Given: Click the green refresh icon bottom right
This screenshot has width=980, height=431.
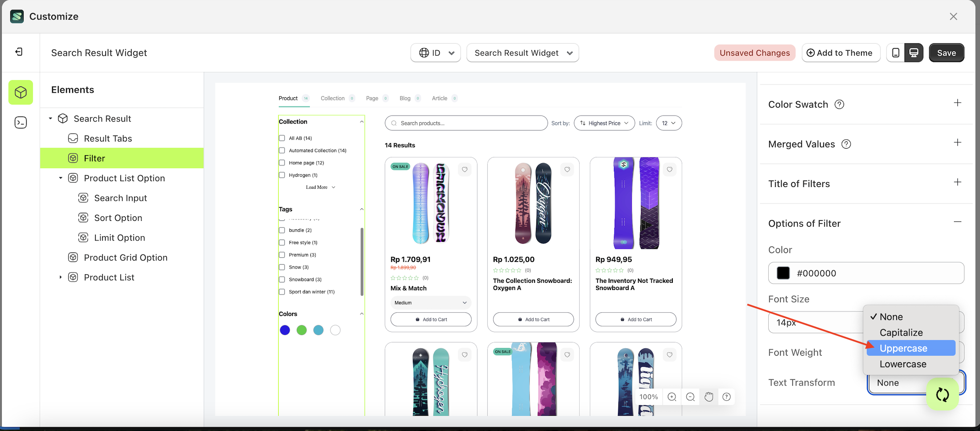Looking at the screenshot, I should point(943,394).
